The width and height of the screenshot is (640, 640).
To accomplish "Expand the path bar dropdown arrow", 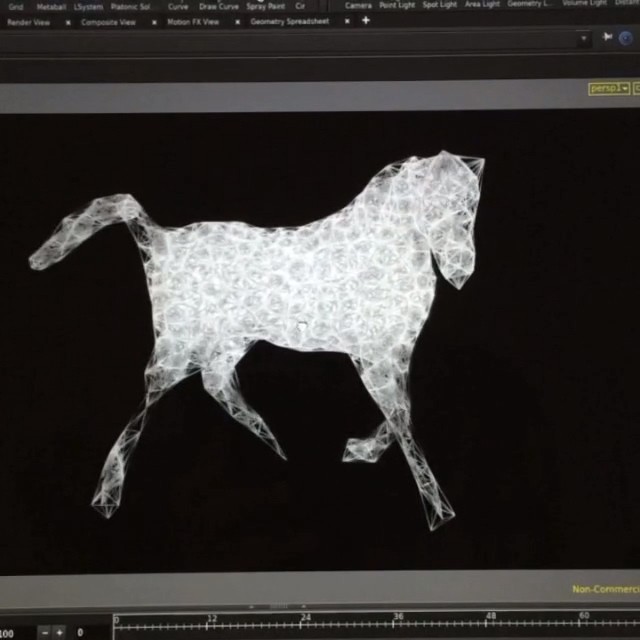I will point(584,38).
